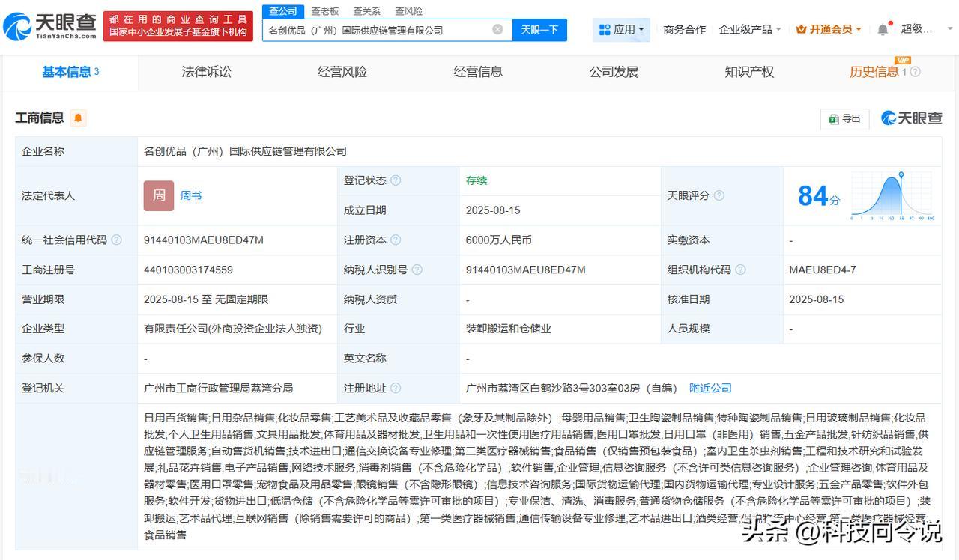Click the registration authority 广州市工商行政管理局荔湾分局
This screenshot has width=959, height=560.
[x=218, y=388]
